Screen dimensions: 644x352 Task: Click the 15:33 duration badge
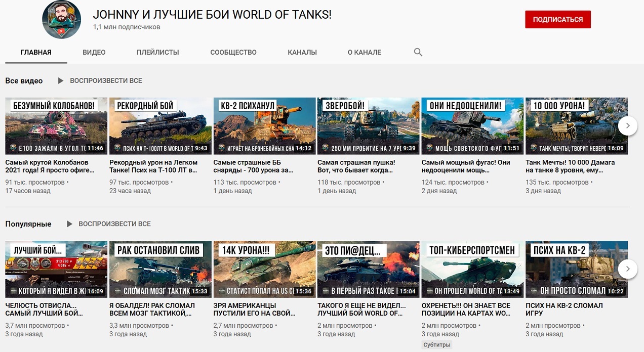coord(199,291)
